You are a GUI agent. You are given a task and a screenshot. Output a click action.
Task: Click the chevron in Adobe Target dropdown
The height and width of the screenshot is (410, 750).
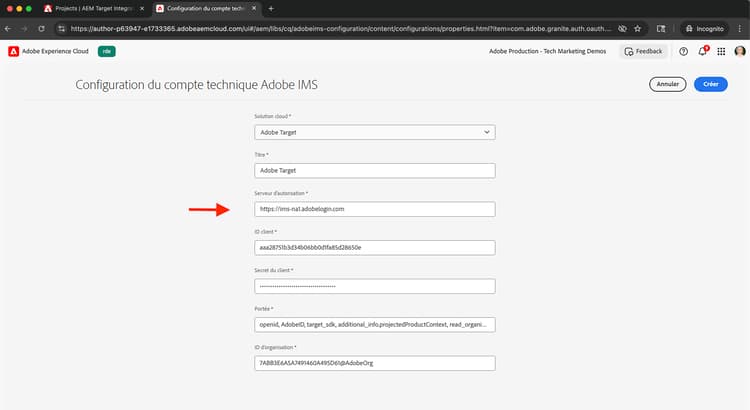click(x=486, y=133)
